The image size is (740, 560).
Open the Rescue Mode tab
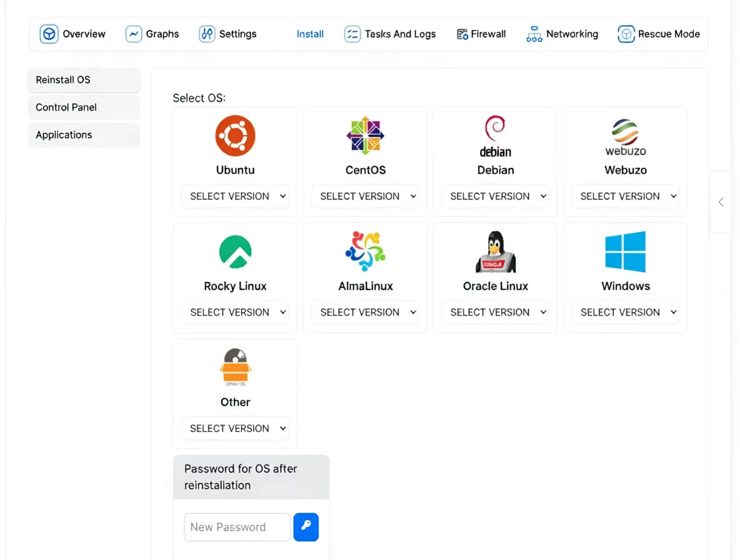pos(659,34)
